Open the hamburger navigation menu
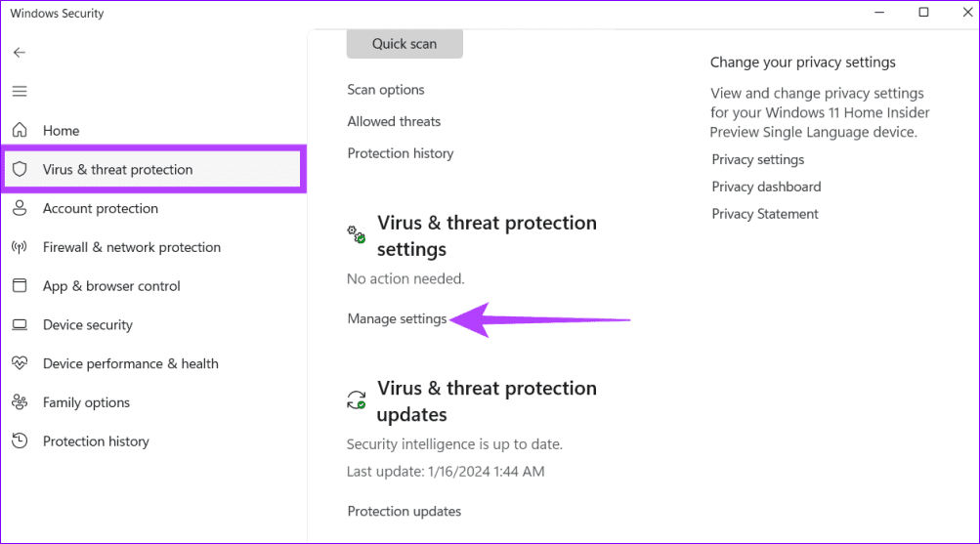 click(x=20, y=91)
